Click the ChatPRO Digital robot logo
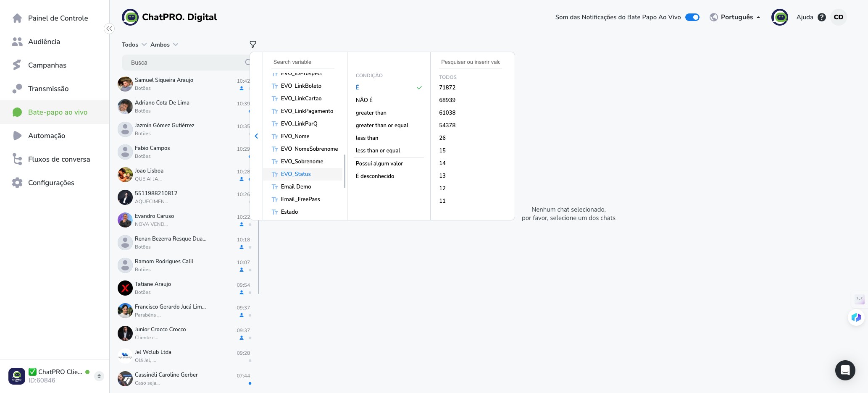Viewport: 868px width, 393px height. (130, 17)
